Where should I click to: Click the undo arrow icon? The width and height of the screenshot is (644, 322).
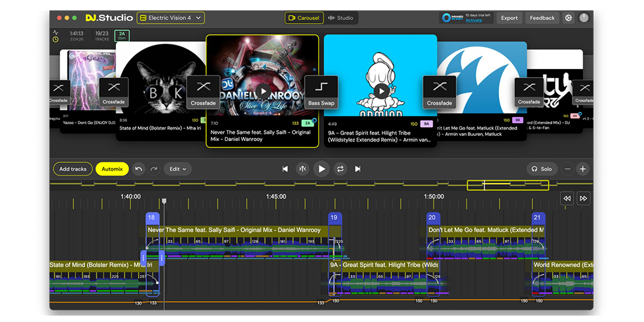coord(138,169)
